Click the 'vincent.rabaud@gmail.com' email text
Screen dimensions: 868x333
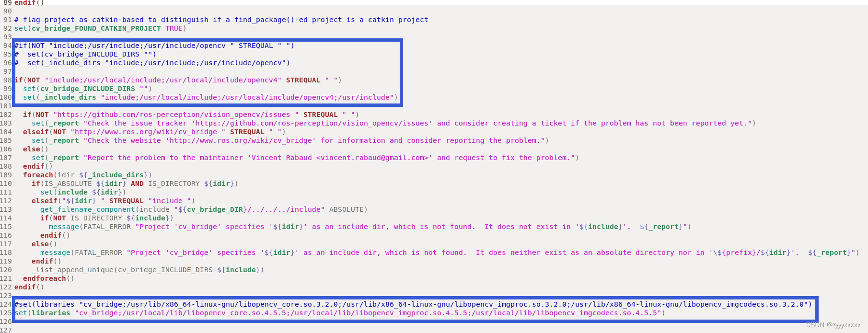click(x=372, y=158)
